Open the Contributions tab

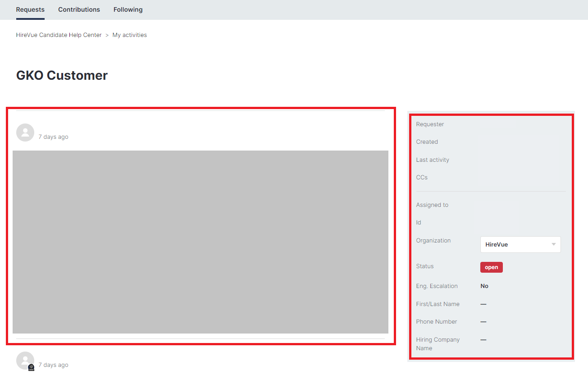pos(79,9)
